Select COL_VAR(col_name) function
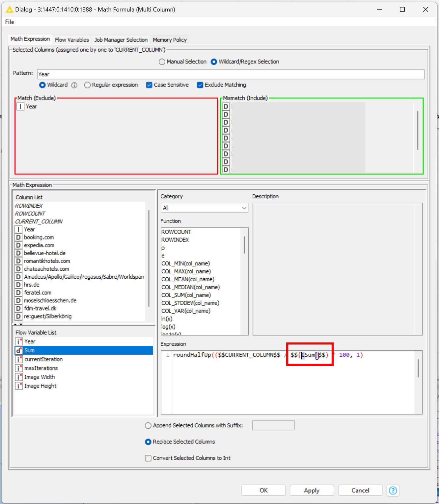This screenshot has height=504, width=439. pyautogui.click(x=186, y=311)
